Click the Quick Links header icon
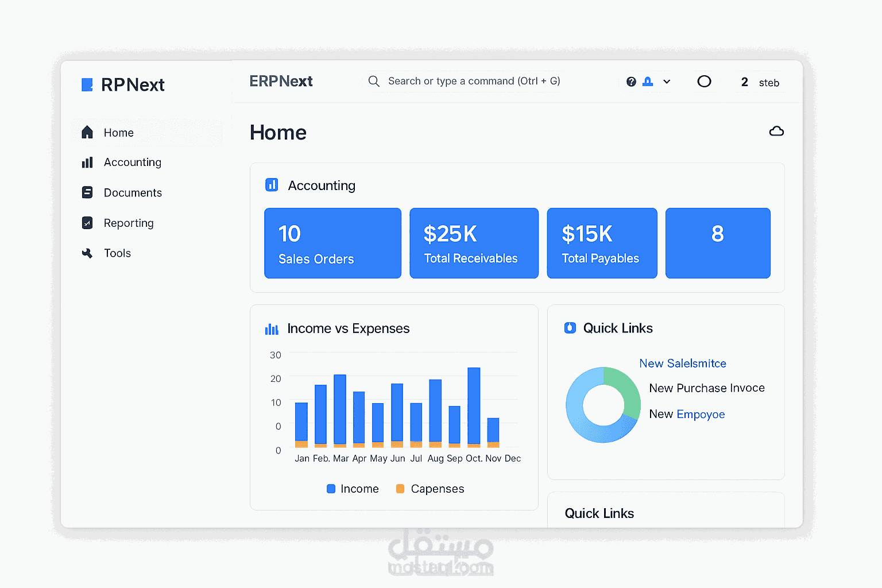882x588 pixels. [570, 328]
